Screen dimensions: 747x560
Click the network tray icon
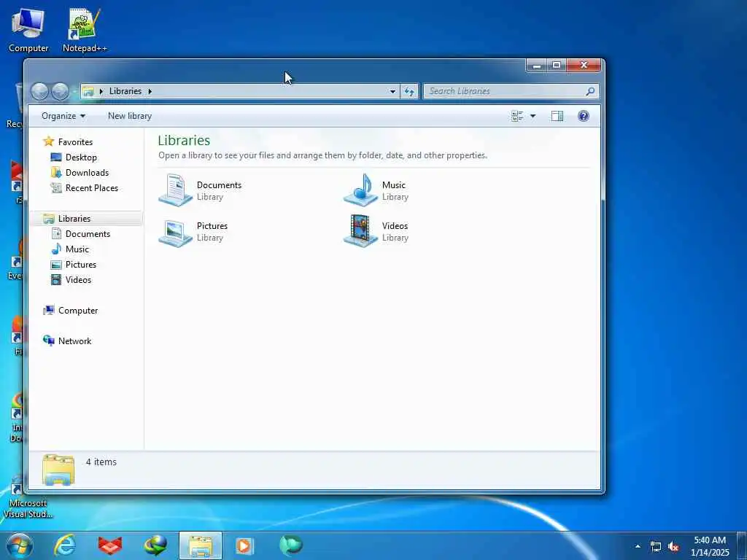[656, 547]
